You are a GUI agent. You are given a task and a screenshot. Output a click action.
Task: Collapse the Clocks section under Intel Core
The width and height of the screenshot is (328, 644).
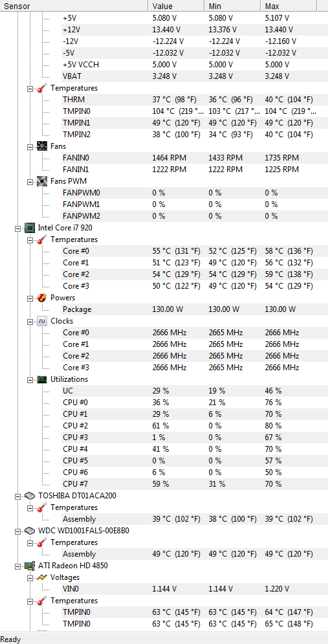[x=30, y=321]
